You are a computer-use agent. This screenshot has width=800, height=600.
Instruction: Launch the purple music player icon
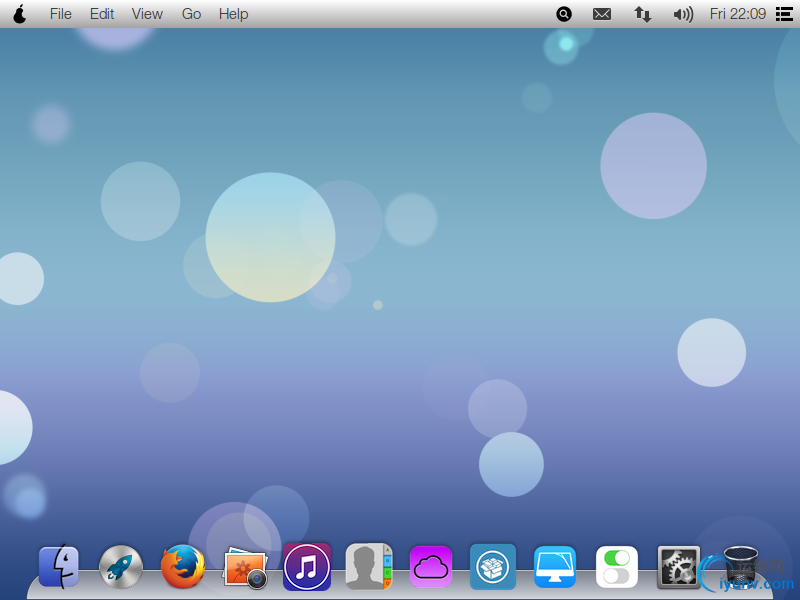307,566
